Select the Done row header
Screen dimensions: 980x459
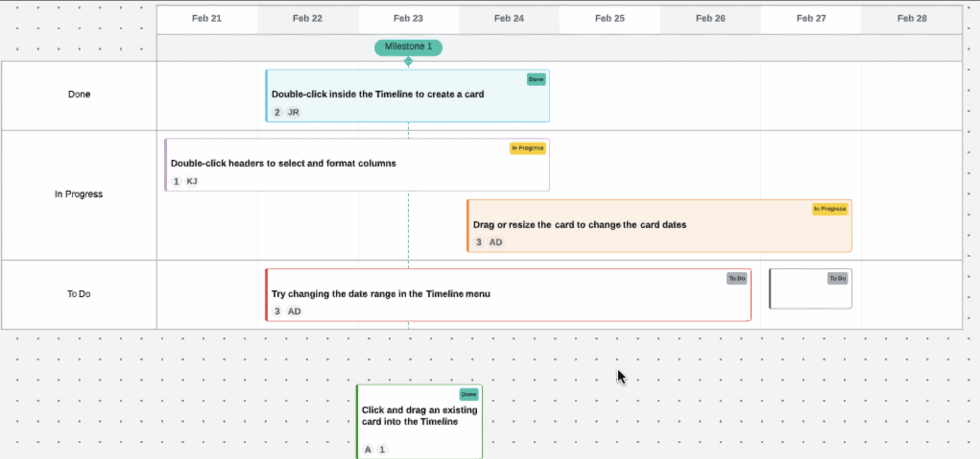click(79, 95)
